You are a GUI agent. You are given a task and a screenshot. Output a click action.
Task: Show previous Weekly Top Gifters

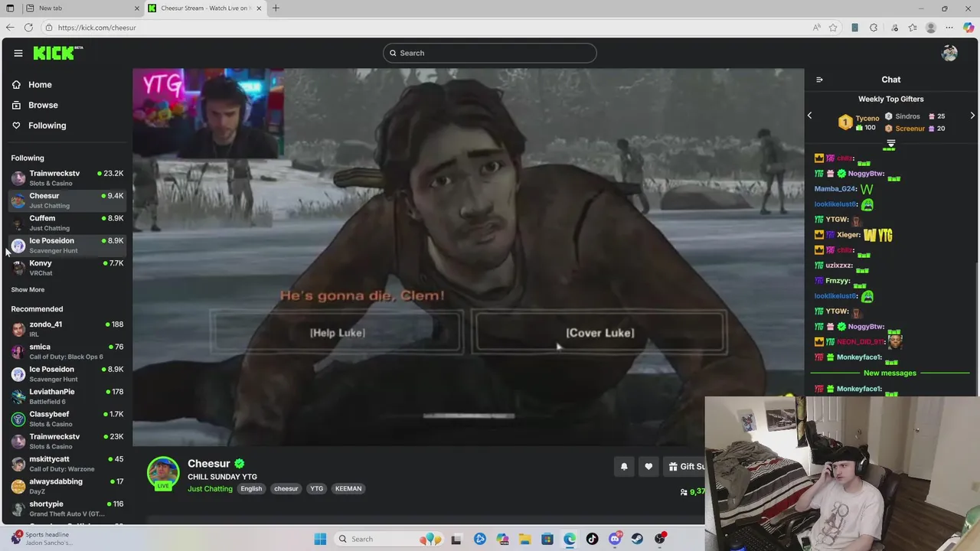point(809,116)
